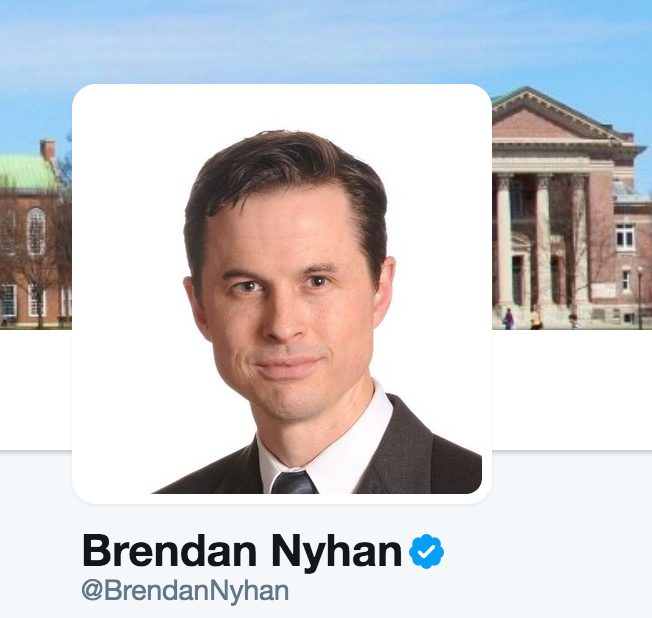Click the empty white bar right of avatar
This screenshot has height=618, width=652.
[x=572, y=390]
